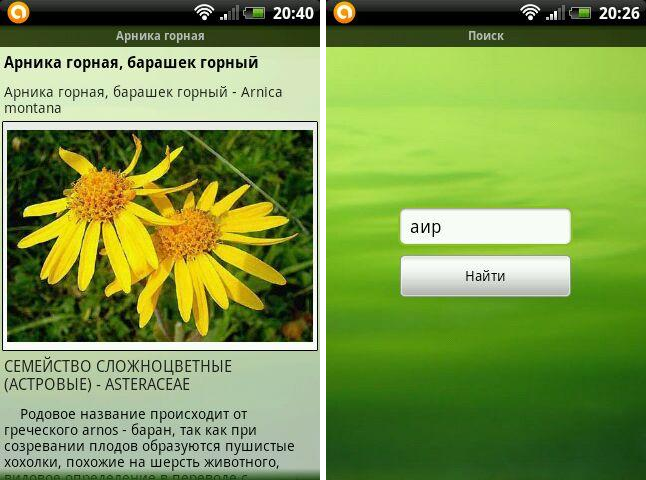The width and height of the screenshot is (646, 480).
Task: Tap the orange app icon above the Поиск screen
Action: [344, 13]
